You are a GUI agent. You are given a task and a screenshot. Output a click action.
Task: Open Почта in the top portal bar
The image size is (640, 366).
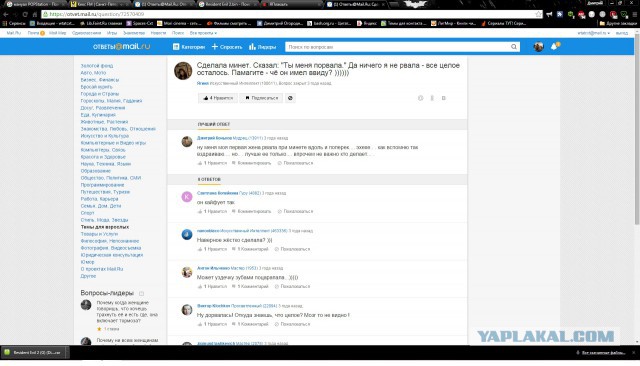tap(33, 33)
